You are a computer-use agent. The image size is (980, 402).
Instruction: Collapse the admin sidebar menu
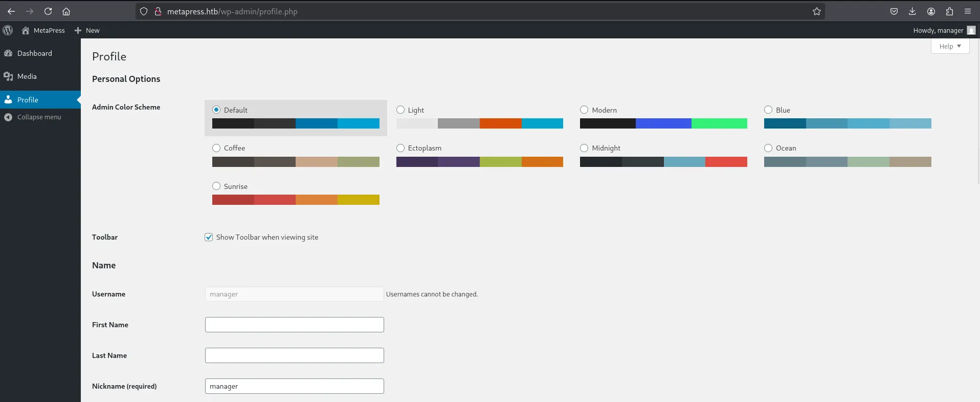39,117
